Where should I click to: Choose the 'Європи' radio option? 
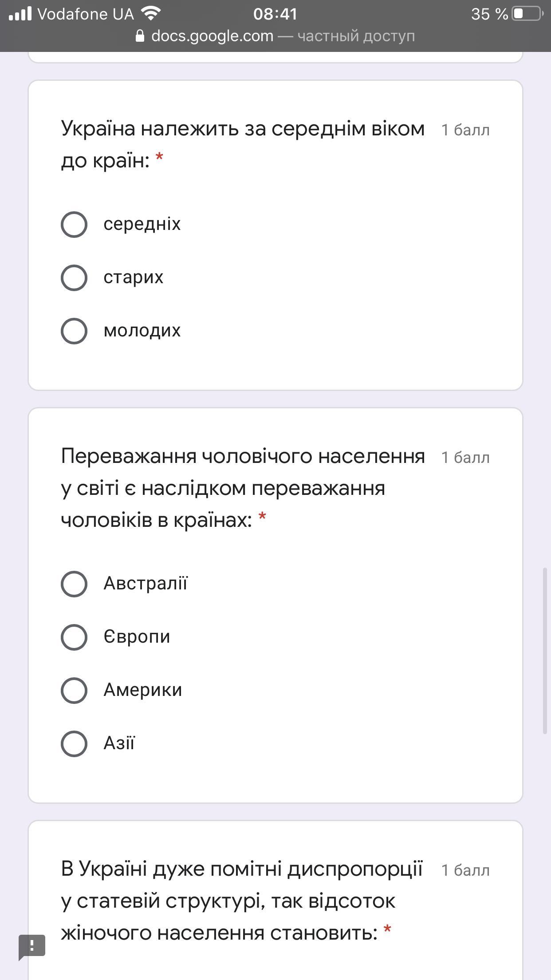point(74,637)
